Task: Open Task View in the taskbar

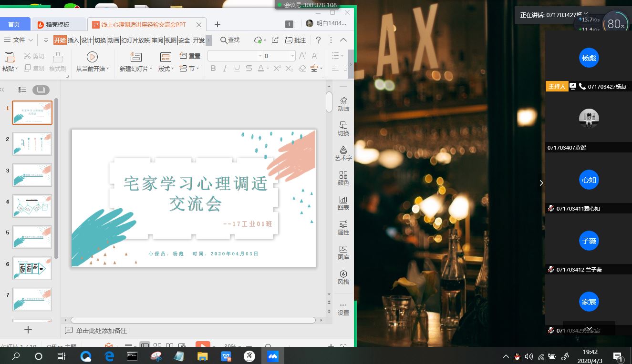Action: [x=61, y=356]
